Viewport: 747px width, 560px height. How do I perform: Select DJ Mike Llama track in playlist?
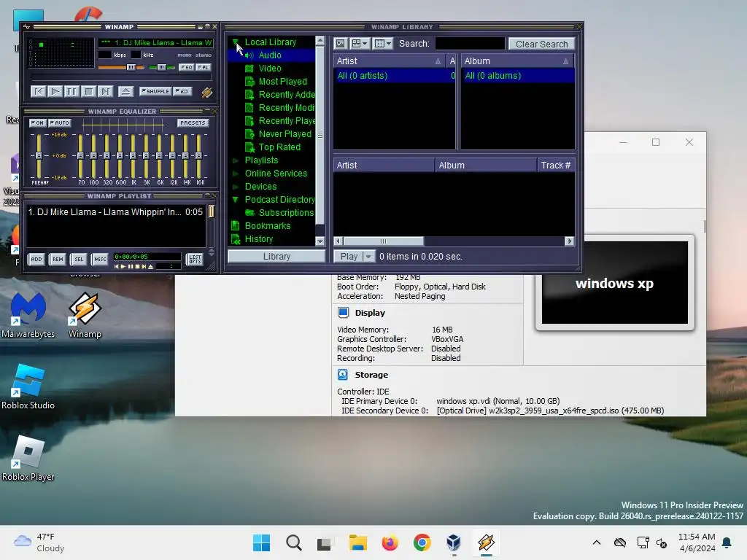tap(115, 212)
